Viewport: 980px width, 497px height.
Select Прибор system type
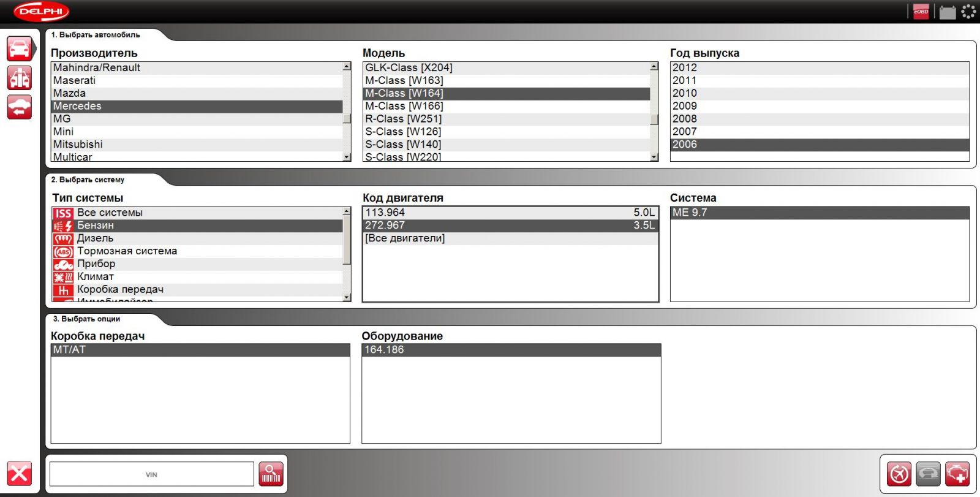pos(197,264)
